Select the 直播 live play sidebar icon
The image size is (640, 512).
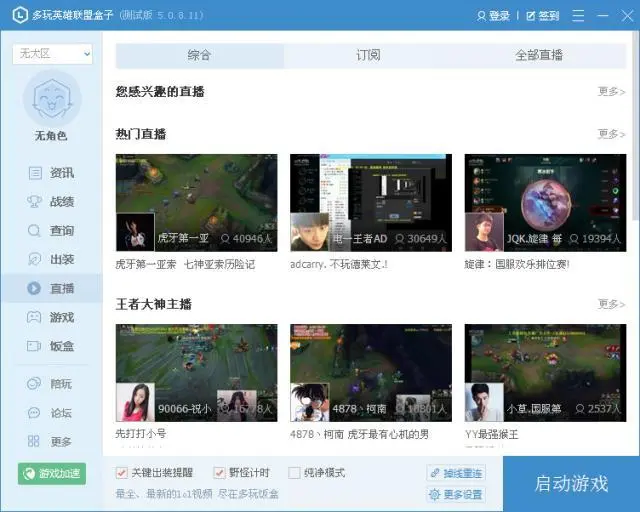click(x=34, y=288)
